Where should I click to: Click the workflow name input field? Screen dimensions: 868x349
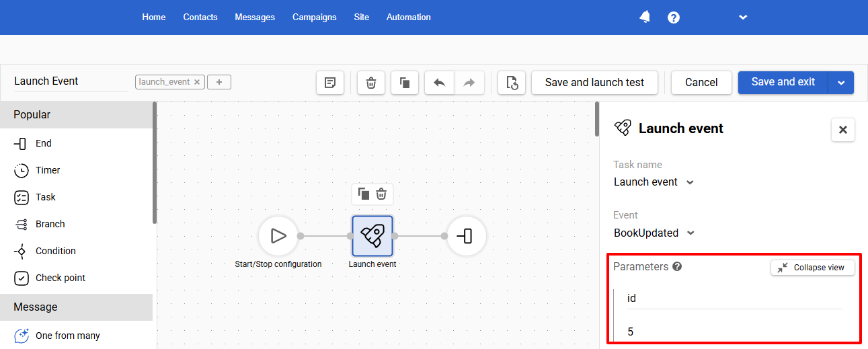[x=71, y=81]
